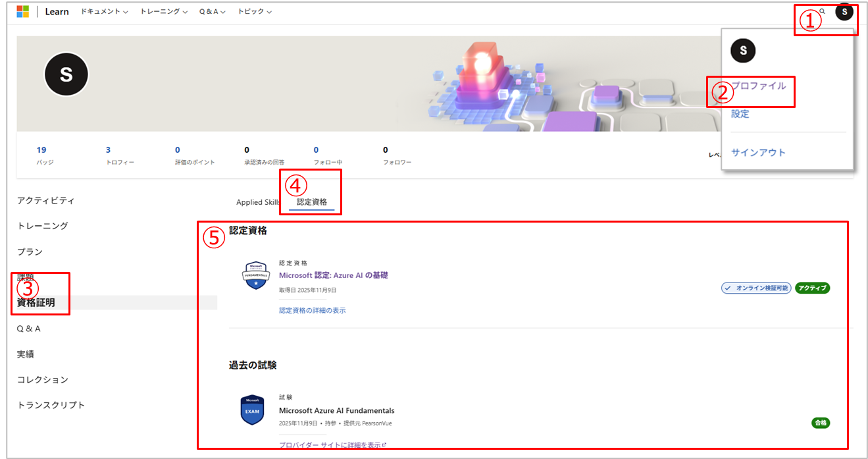Open プロバイダー サイトに詳細を表示 link
The height and width of the screenshot is (459, 868).
point(332,445)
